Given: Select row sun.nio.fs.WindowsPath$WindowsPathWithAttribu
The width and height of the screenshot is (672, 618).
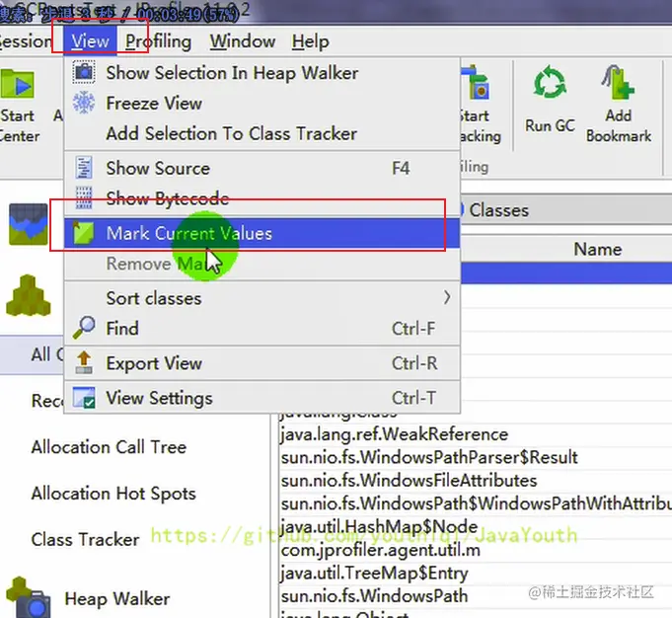Looking at the screenshot, I should click(476, 503).
